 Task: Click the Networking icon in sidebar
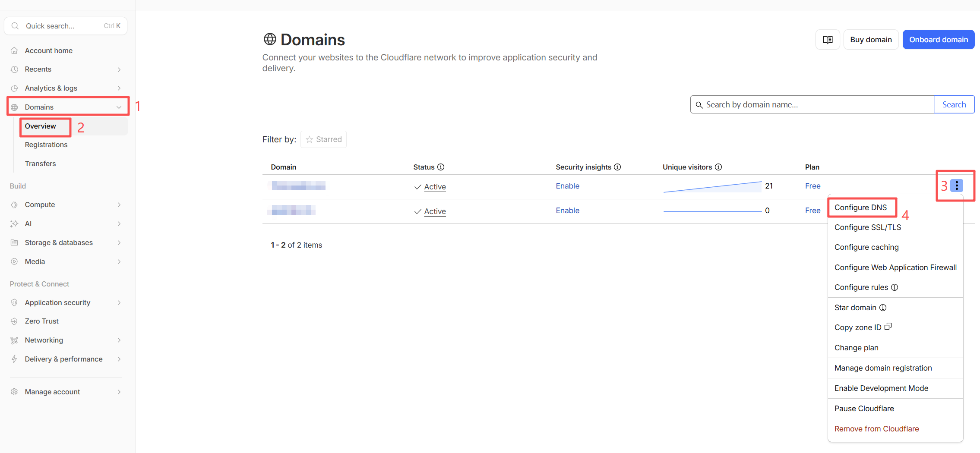coord(14,340)
